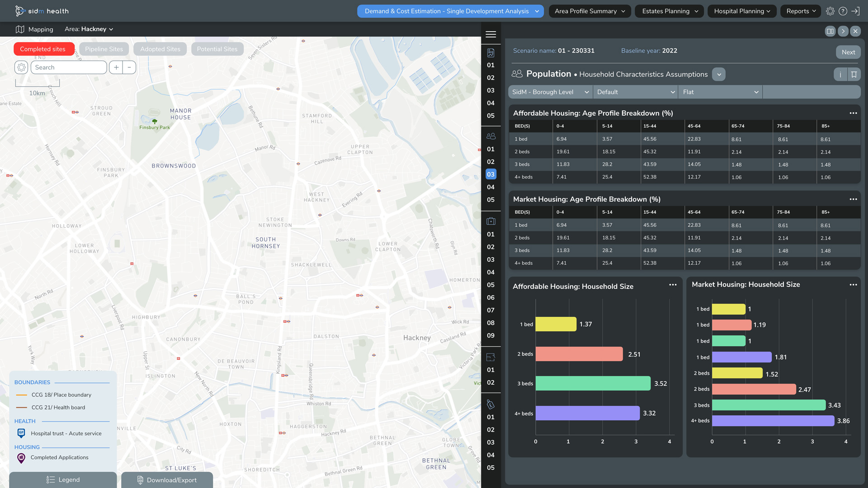This screenshot has height=488, width=868.
Task: Toggle the Completed sites filter
Action: (x=43, y=49)
